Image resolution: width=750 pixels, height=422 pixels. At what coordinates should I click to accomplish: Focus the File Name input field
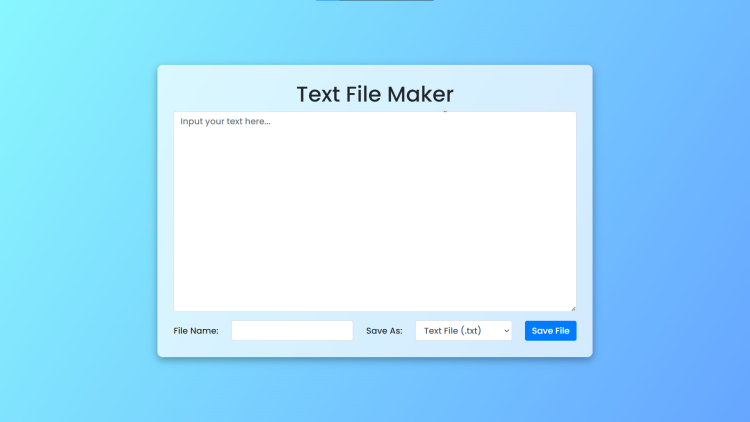[292, 331]
